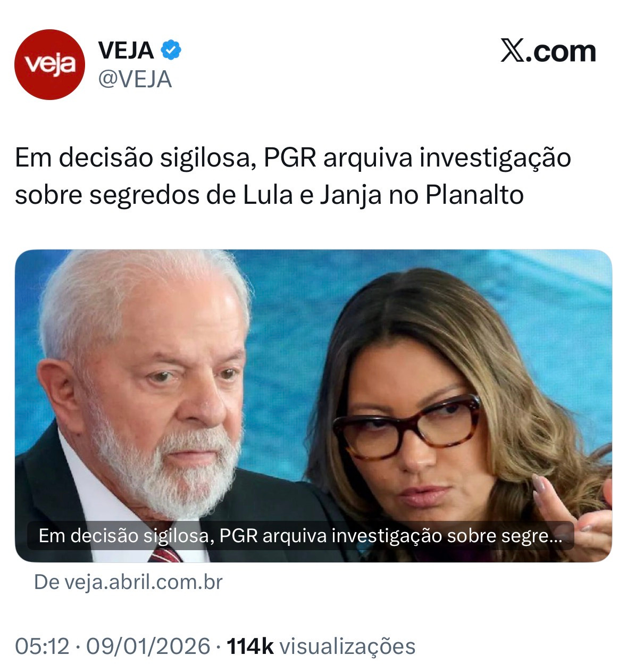Click the word Planalto in the tweet
Screen dimensions: 627x672
(x=474, y=195)
